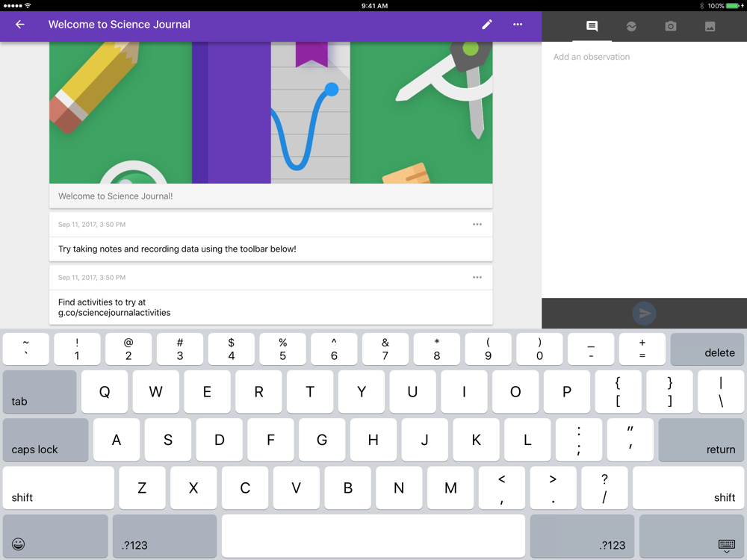Tap the M key
The image size is (747, 560).
click(x=450, y=488)
